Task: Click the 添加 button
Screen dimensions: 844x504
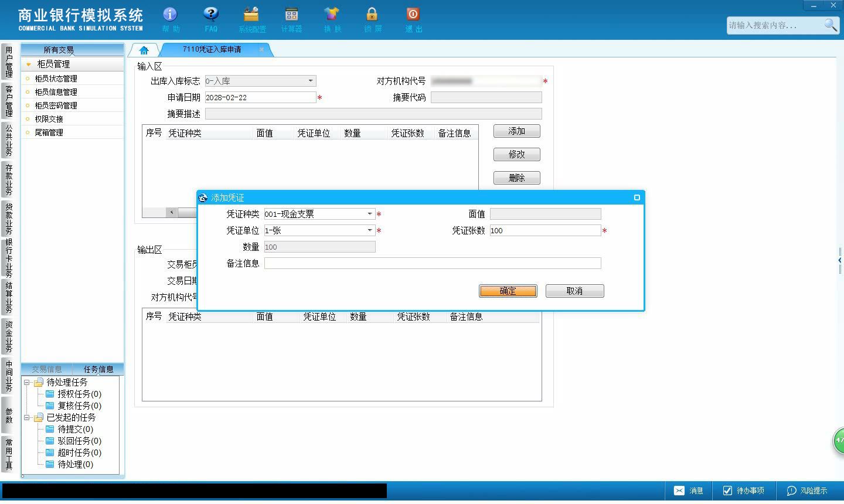Action: coord(516,131)
